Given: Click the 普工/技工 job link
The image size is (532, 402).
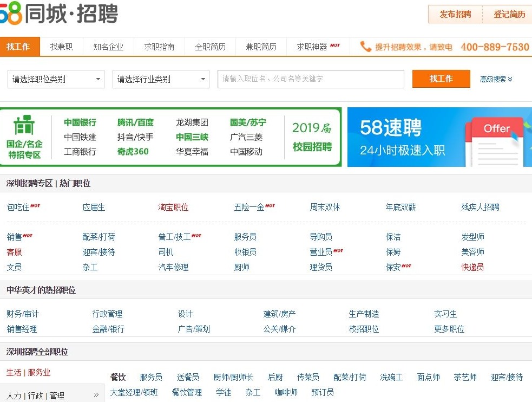Looking at the screenshot, I should [174, 237].
